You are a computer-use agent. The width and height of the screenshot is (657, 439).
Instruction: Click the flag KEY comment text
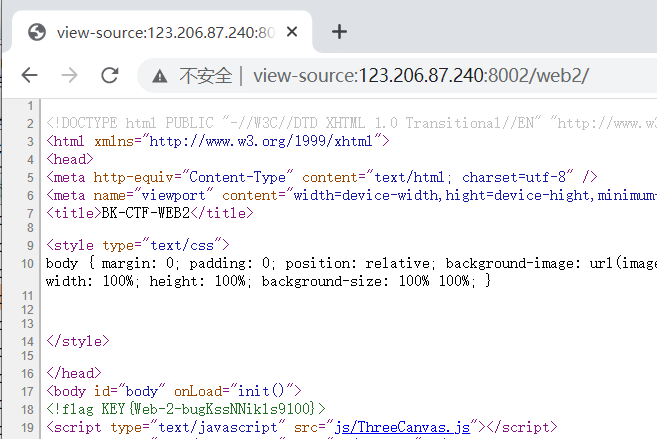[186, 408]
